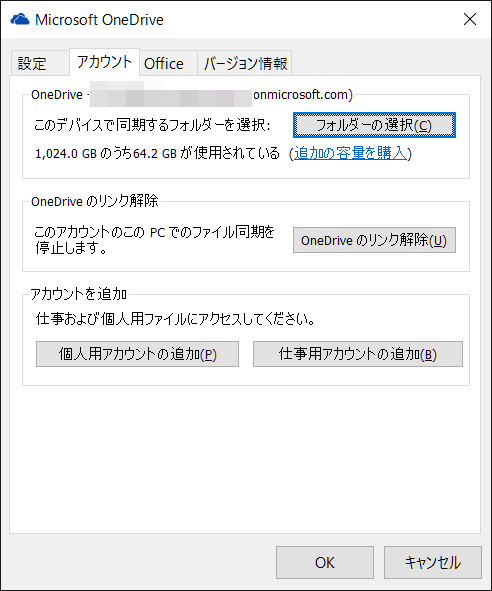
Task: Add a work account with 仕事用アカウントの追加(B)
Action: coord(358,354)
